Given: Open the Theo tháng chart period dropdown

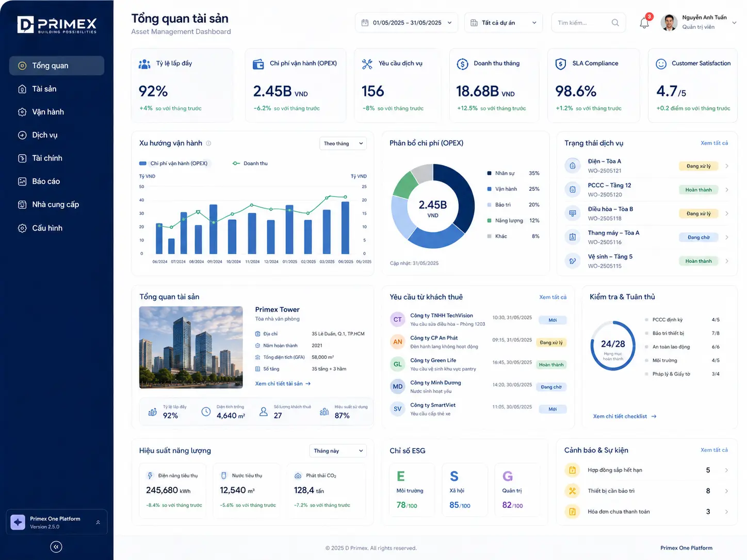Looking at the screenshot, I should 343,143.
